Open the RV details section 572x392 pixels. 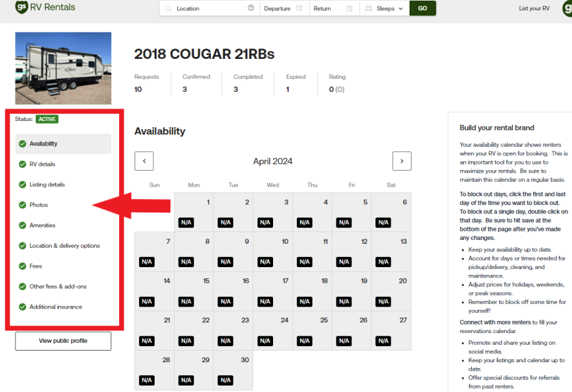coord(42,164)
